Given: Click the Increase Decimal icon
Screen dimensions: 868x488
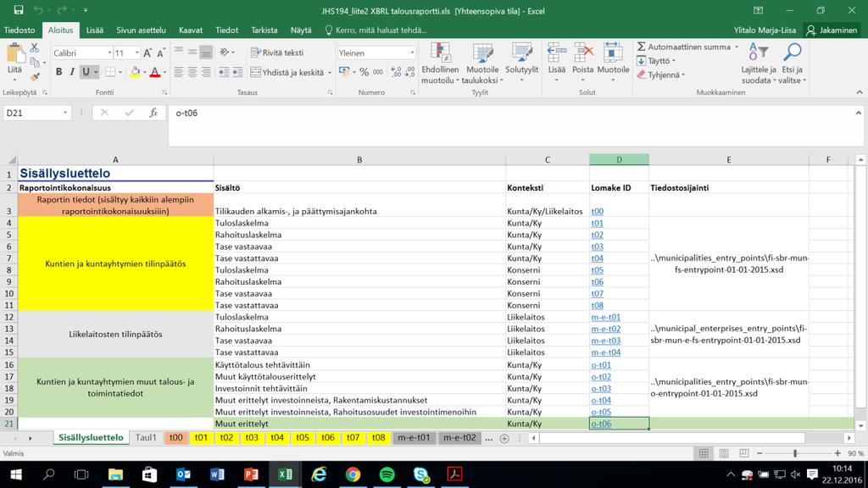Looking at the screenshot, I should point(396,72).
